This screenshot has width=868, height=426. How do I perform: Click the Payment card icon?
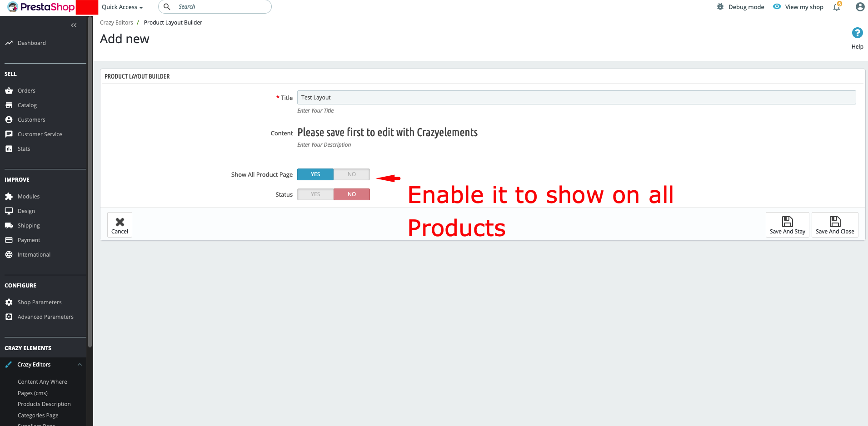[x=9, y=240]
